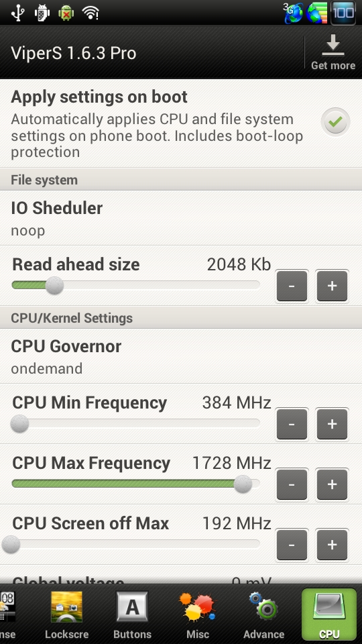Image resolution: width=362 pixels, height=644 pixels.
Task: Increase Read ahead size with plus button
Action: click(332, 286)
